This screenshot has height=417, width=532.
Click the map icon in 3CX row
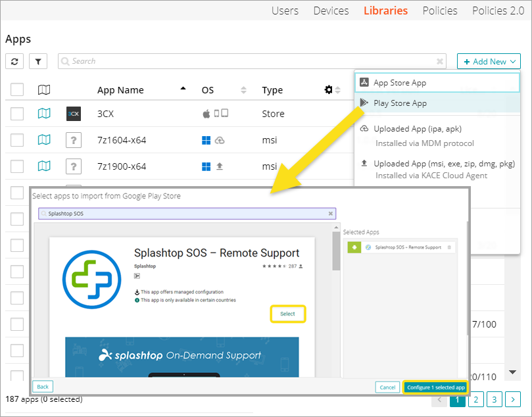click(44, 114)
